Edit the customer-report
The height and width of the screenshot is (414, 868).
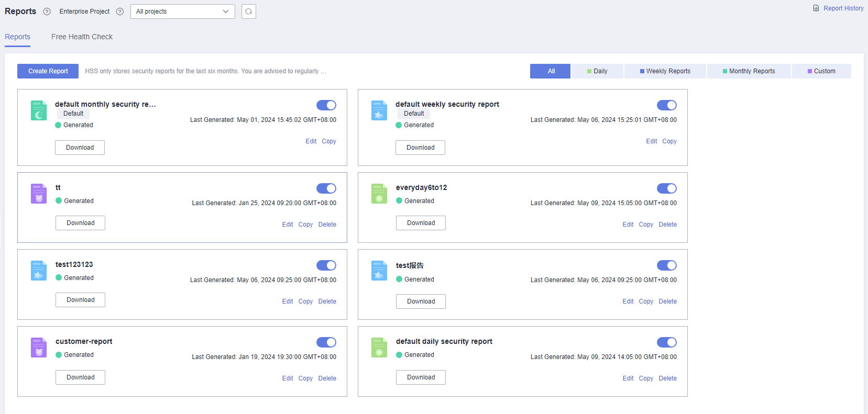[x=288, y=378]
